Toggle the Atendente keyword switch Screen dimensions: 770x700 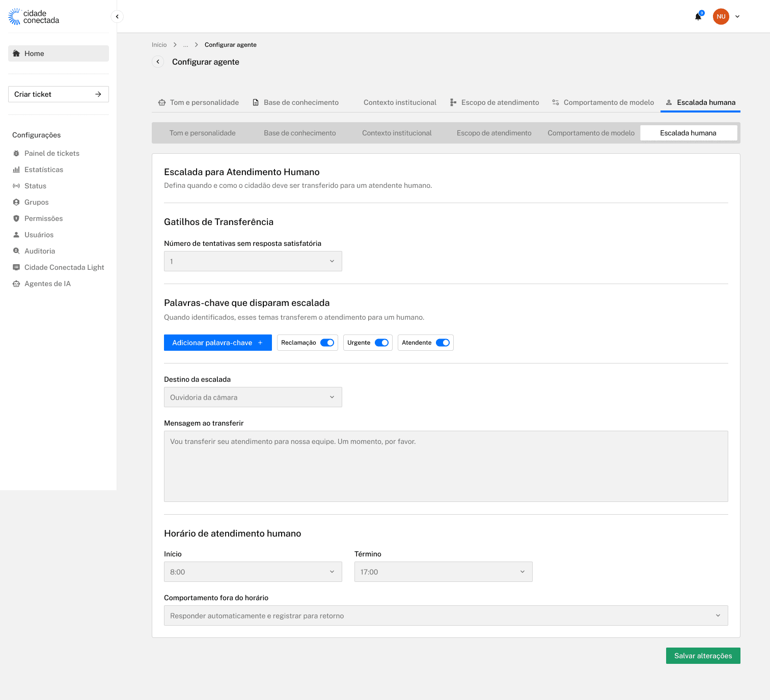tap(443, 343)
